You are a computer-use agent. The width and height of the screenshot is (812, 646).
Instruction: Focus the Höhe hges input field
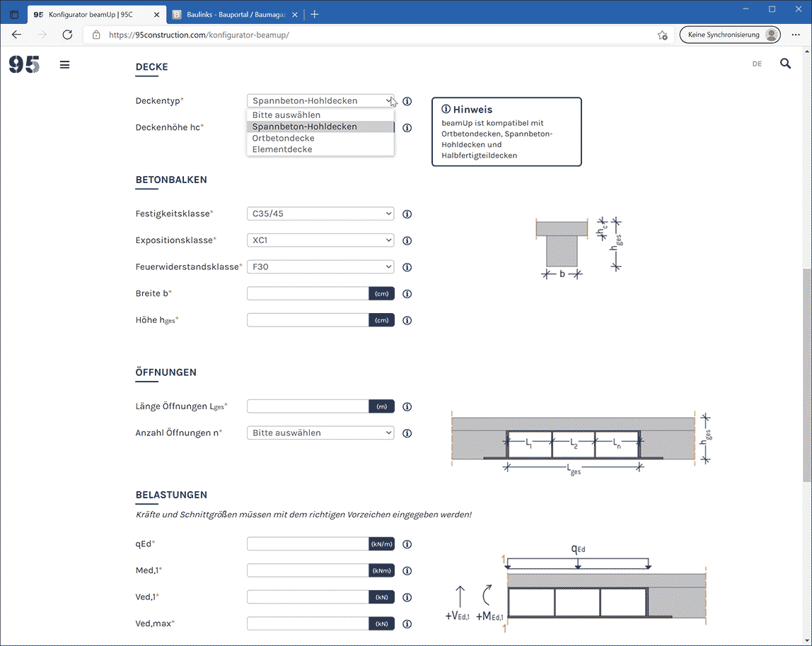tap(308, 320)
